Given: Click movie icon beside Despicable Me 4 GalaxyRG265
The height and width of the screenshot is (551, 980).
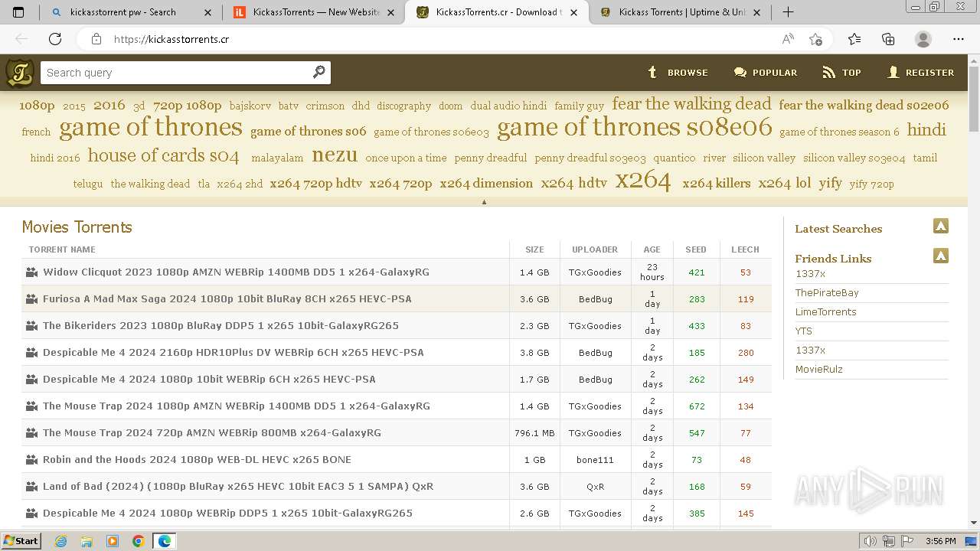Looking at the screenshot, I should pos(31,513).
